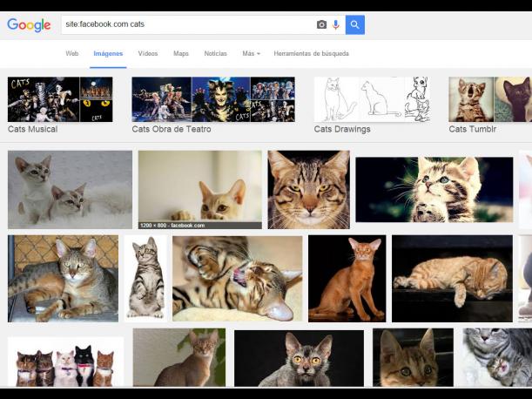The height and width of the screenshot is (399, 532).
Task: Open the cat beside green plant image
Action: (179, 357)
